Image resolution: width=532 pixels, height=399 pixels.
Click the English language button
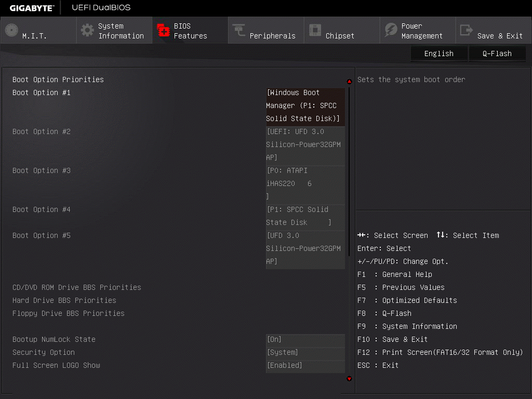pyautogui.click(x=439, y=54)
